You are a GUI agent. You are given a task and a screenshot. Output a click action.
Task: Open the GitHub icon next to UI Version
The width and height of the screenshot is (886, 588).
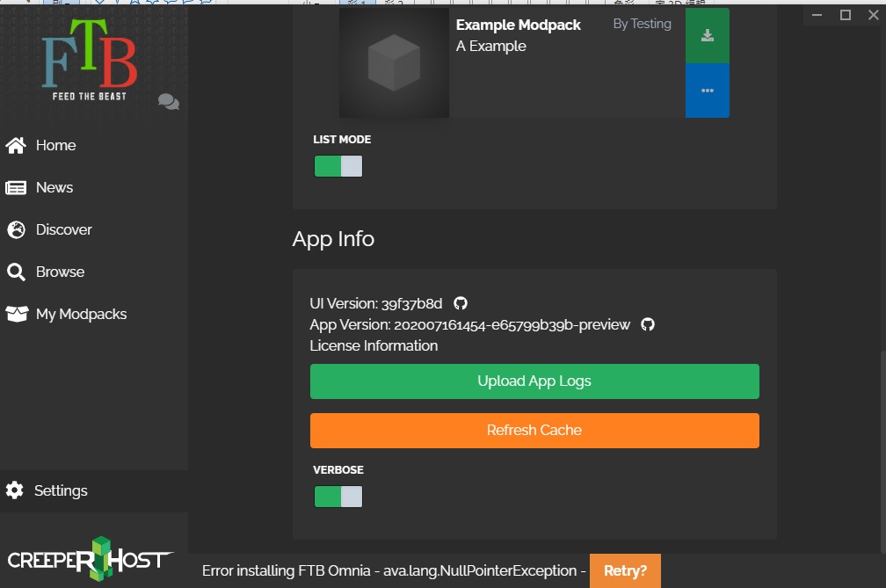461,302
